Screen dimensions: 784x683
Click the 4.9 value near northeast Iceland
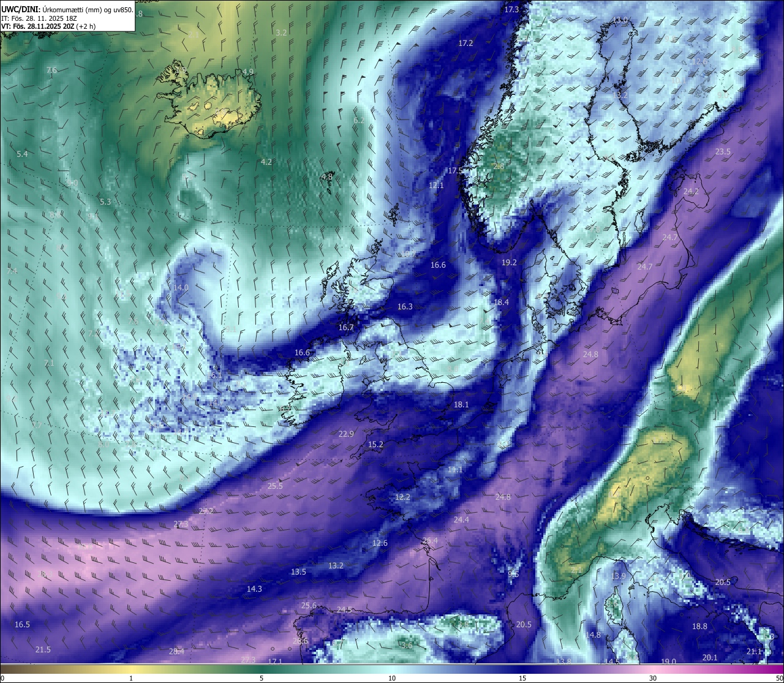click(x=248, y=72)
